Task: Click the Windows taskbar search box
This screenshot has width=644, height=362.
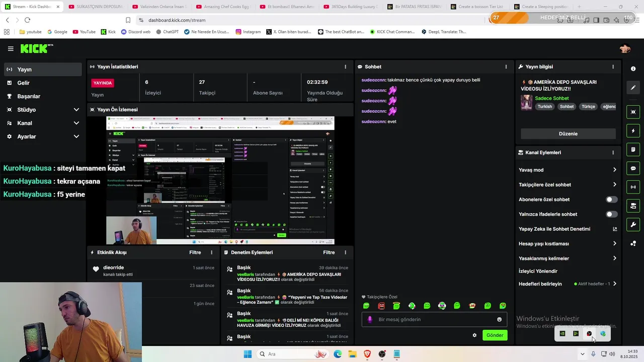Action: pyautogui.click(x=292, y=354)
